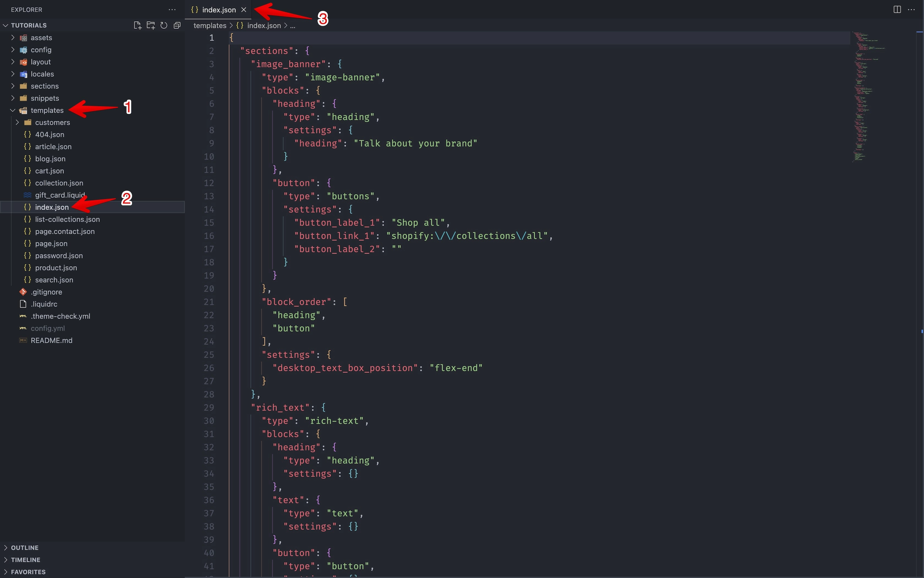This screenshot has height=578, width=924.
Task: Click the "rich_text" key on line 29
Action: pos(280,407)
